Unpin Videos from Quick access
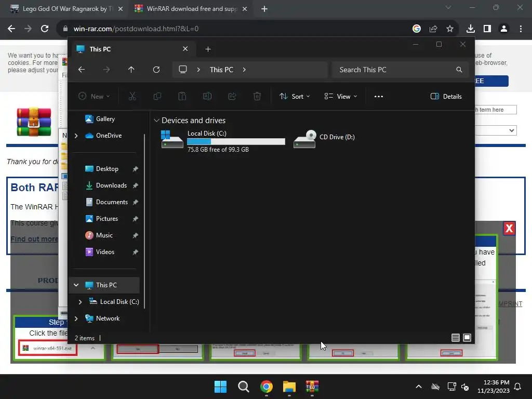The height and width of the screenshot is (399, 532). click(x=136, y=252)
